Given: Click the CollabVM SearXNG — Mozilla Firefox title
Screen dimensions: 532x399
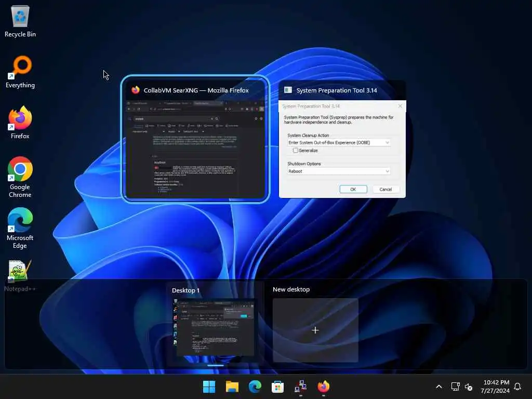Looking at the screenshot, I should pyautogui.click(x=196, y=90).
